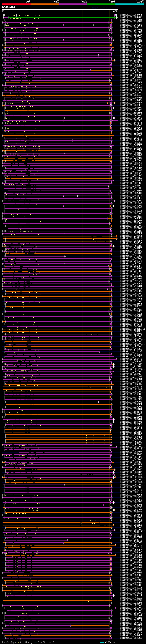The width and height of the screenshot is (146, 644).
Task: Choose label UniRef100_Q39763
Action: 131,299
